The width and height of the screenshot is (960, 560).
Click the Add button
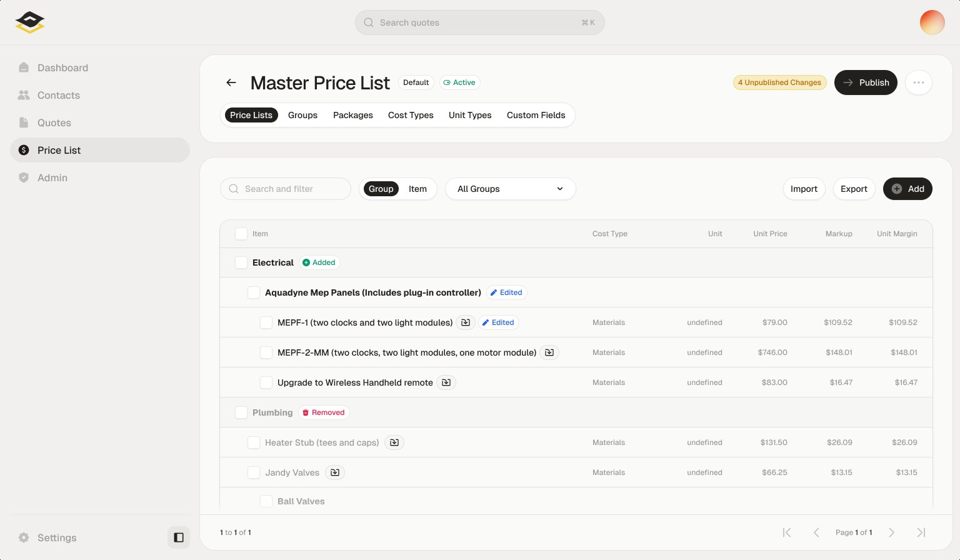pos(907,189)
